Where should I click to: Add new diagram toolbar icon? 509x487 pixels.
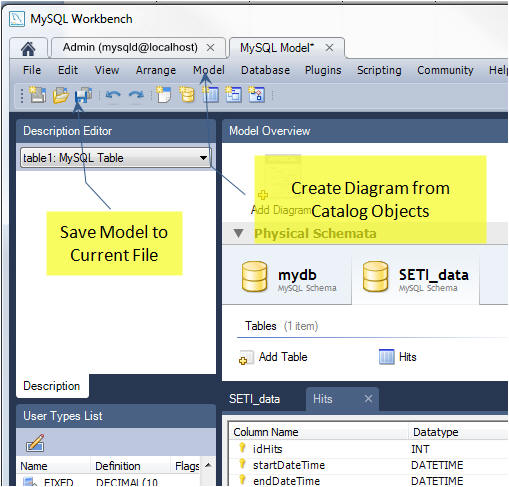coord(164,95)
